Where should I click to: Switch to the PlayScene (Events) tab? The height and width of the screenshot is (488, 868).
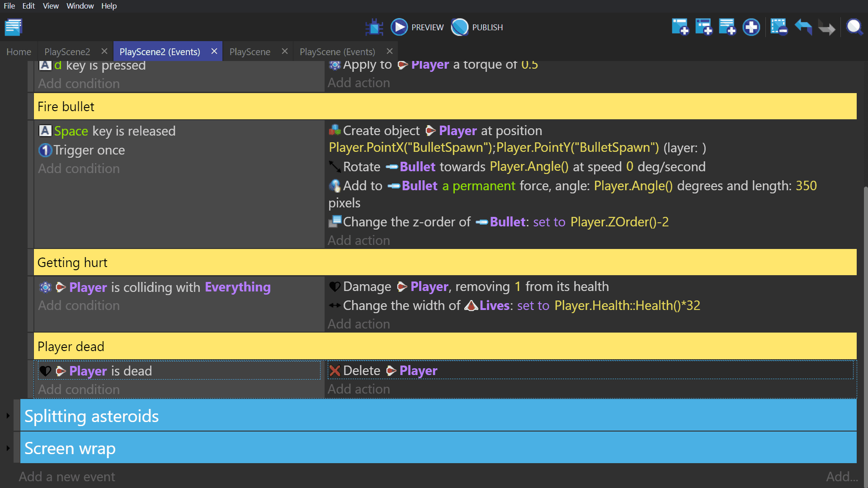coord(337,52)
